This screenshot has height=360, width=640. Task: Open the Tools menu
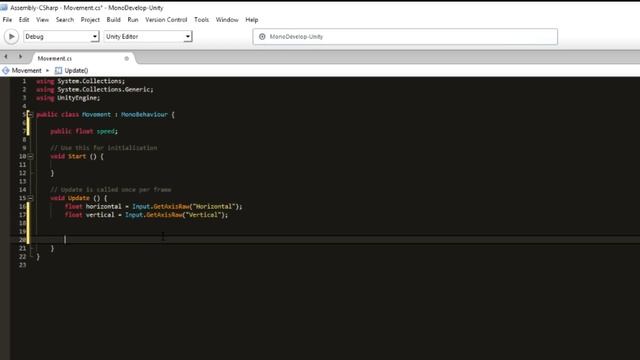click(201, 20)
